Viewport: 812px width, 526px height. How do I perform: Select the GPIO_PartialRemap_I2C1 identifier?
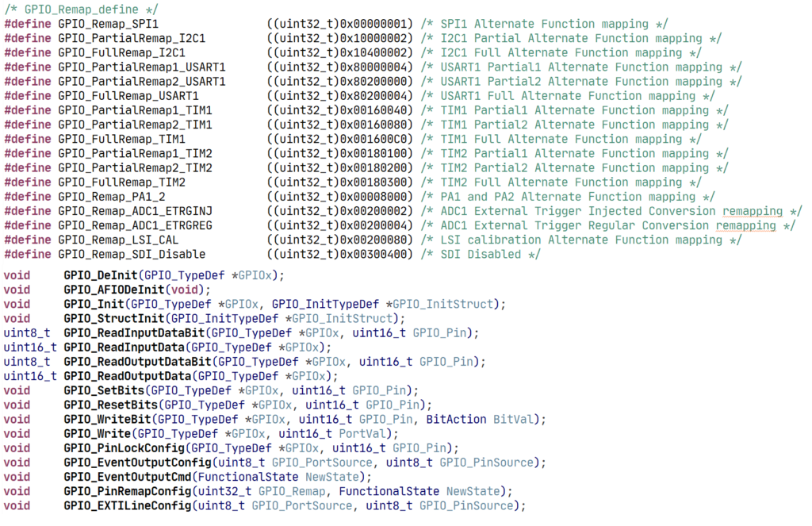point(132,39)
